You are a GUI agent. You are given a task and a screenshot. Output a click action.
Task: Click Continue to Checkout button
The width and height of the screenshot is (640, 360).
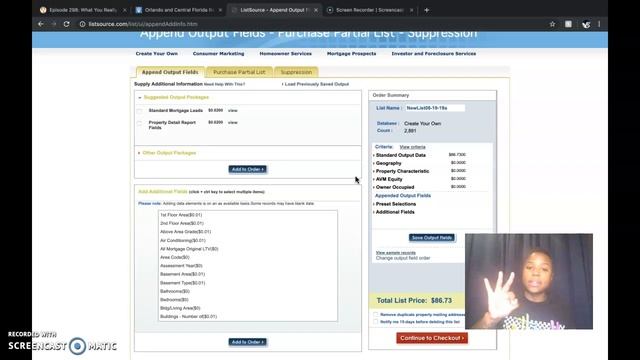432,338
